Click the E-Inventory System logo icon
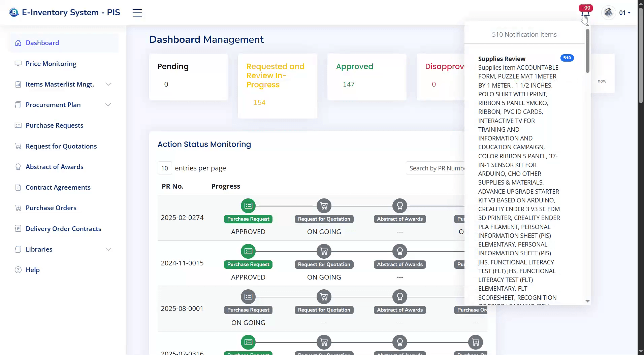Image resolution: width=644 pixels, height=355 pixels. 14,12
